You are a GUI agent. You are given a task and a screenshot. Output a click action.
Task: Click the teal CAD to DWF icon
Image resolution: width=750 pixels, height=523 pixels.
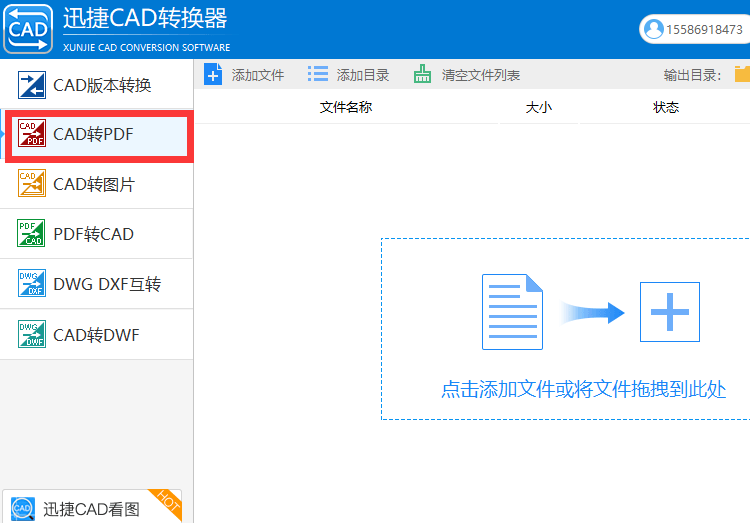coord(32,334)
